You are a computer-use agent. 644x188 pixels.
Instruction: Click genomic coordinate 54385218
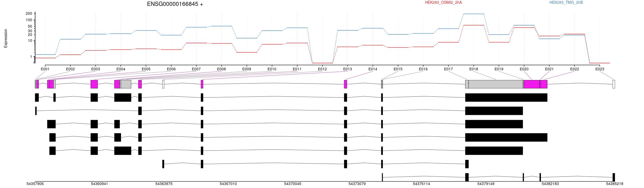click(615, 184)
